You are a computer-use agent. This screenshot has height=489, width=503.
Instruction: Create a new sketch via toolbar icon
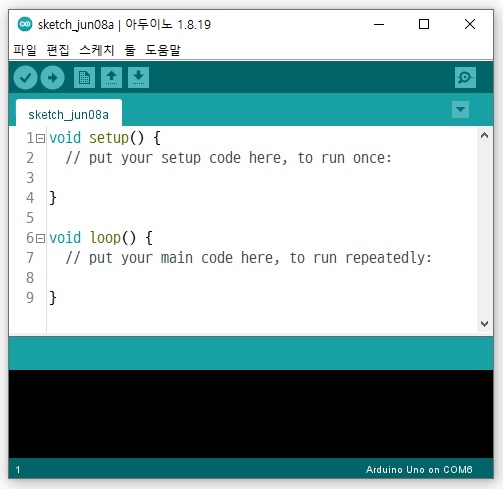(x=84, y=78)
